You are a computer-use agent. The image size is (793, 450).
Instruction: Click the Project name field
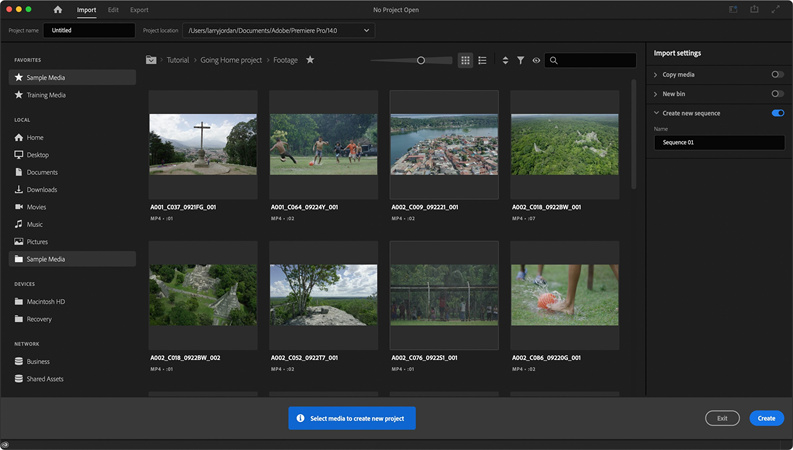[x=89, y=30]
